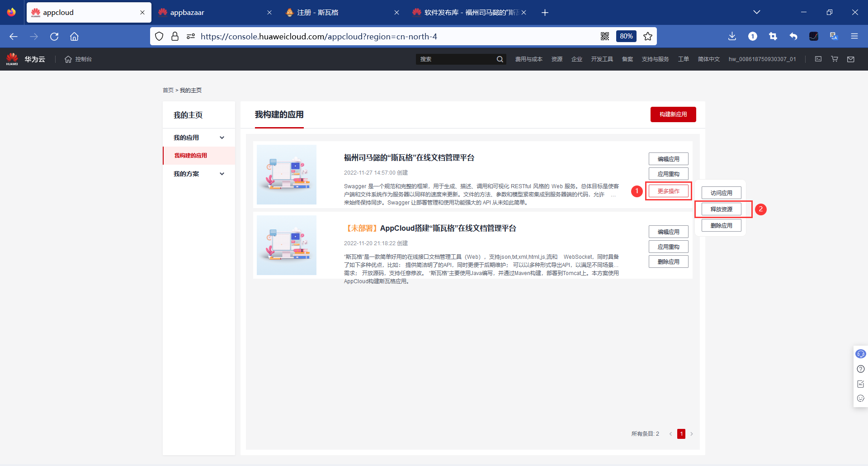Bookmark this page with the star
The height and width of the screenshot is (466, 868).
pyautogui.click(x=648, y=37)
